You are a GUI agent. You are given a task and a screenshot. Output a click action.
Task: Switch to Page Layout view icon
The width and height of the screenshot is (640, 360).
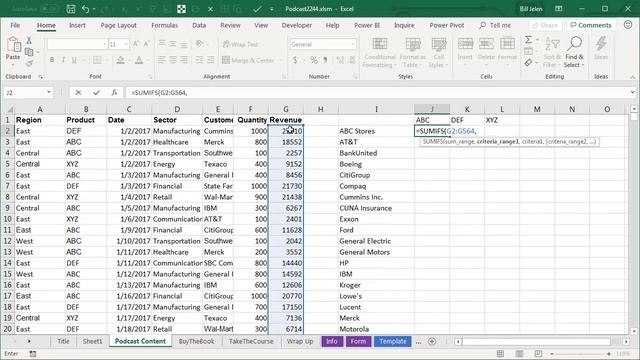pyautogui.click(x=519, y=354)
